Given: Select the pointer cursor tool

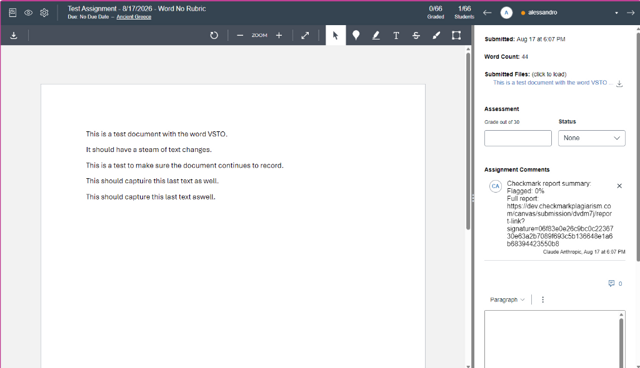Looking at the screenshot, I should [x=336, y=35].
